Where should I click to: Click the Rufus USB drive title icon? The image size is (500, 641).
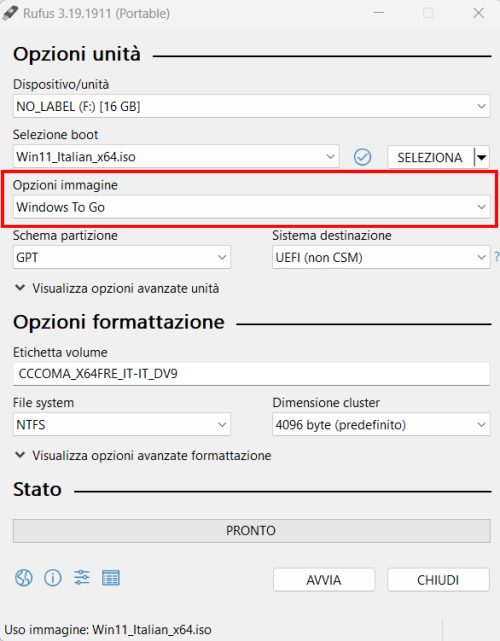click(10, 13)
